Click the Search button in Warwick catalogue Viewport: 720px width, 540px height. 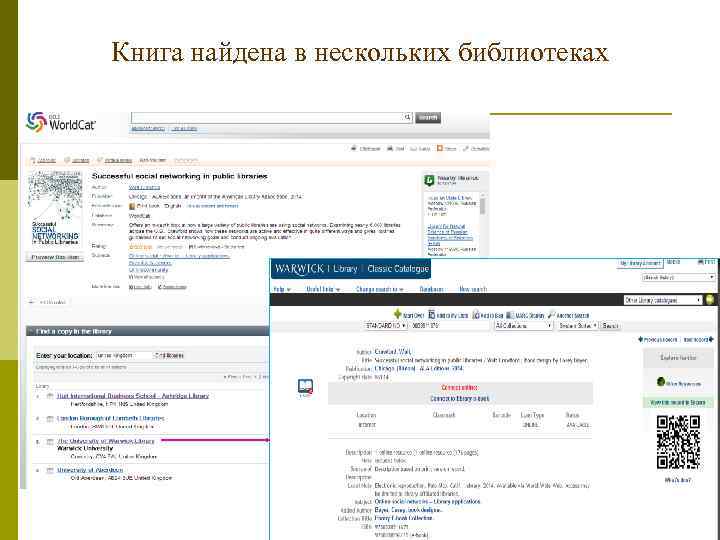click(610, 326)
